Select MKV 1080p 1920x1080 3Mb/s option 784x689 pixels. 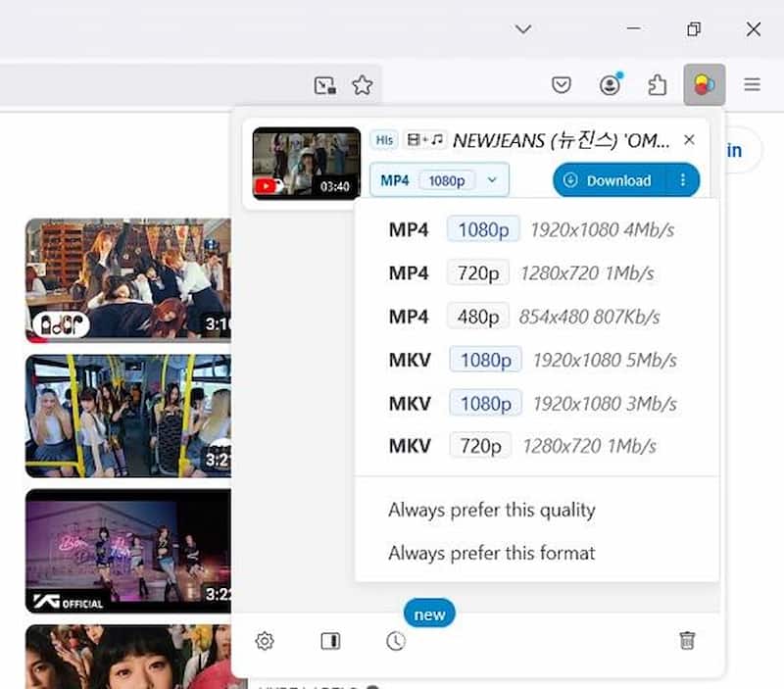536,403
